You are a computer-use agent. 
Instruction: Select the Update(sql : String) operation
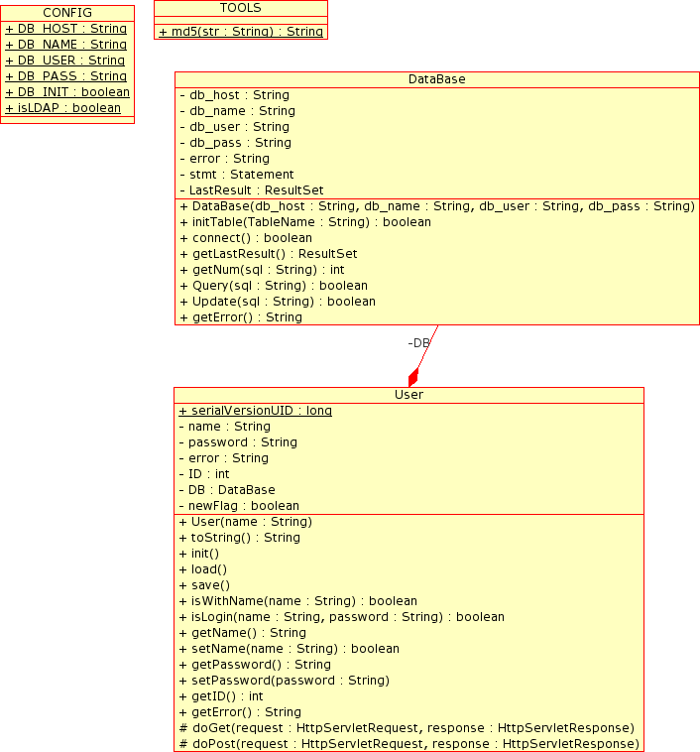tap(278, 302)
